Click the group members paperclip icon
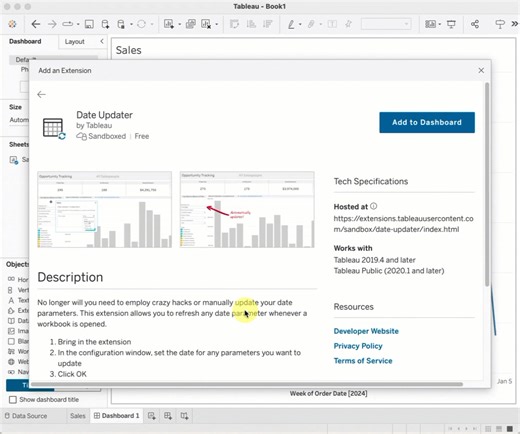520x434 pixels. pos(311,24)
